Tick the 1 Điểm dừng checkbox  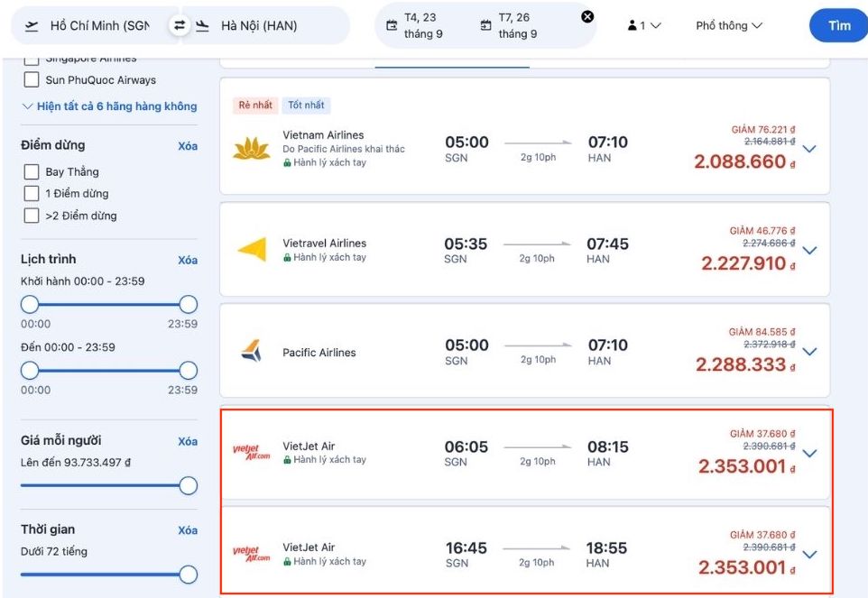pyautogui.click(x=32, y=193)
